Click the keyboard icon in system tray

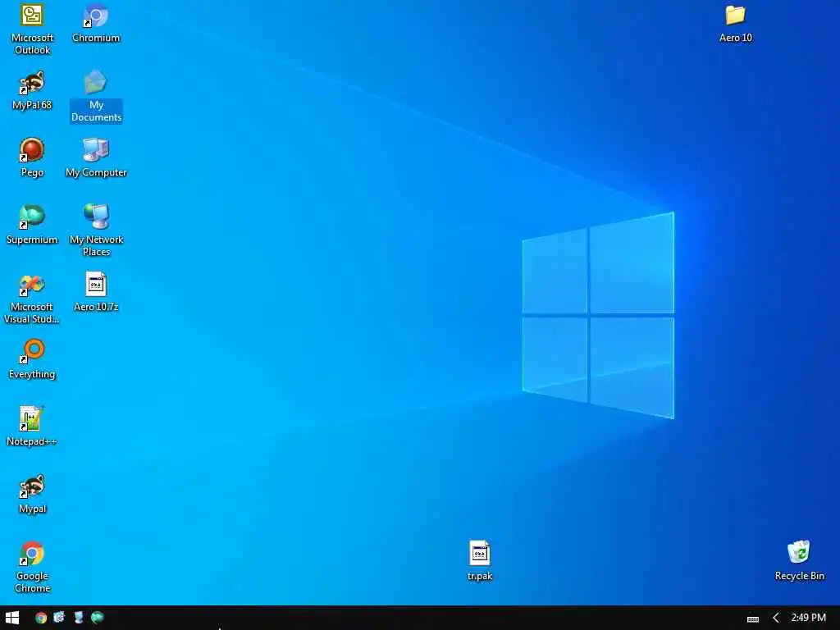pyautogui.click(x=753, y=619)
